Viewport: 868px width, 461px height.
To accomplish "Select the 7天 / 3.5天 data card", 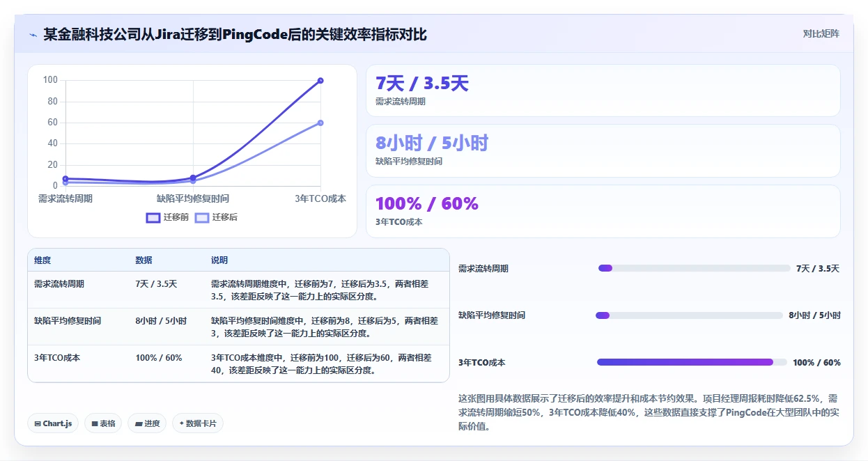I will pyautogui.click(x=603, y=91).
